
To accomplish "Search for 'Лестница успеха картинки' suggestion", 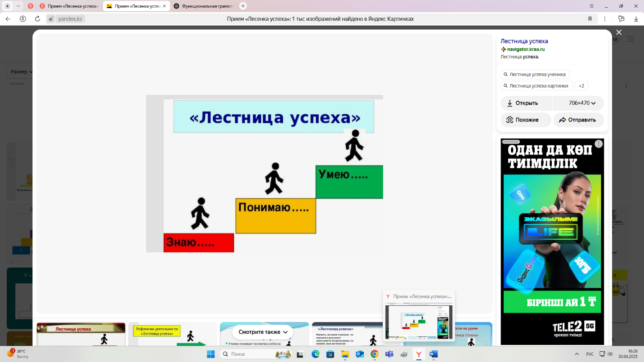I will 537,86.
